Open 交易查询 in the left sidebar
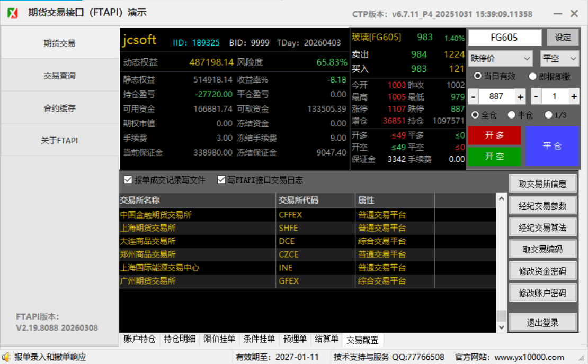Image resolution: width=588 pixels, height=364 pixels. (59, 76)
